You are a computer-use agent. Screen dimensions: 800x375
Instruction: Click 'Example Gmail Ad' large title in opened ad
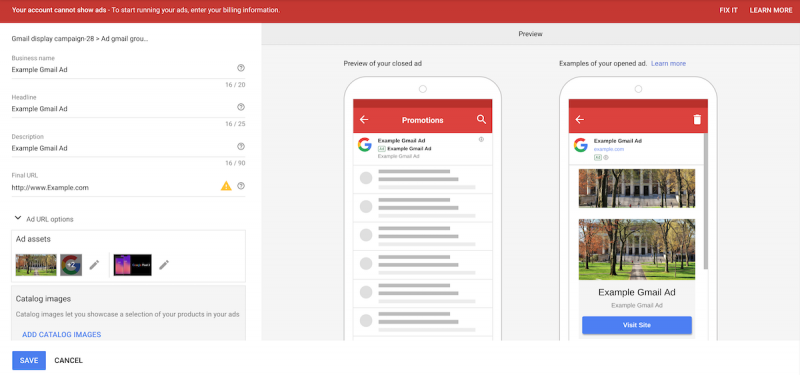pos(637,292)
